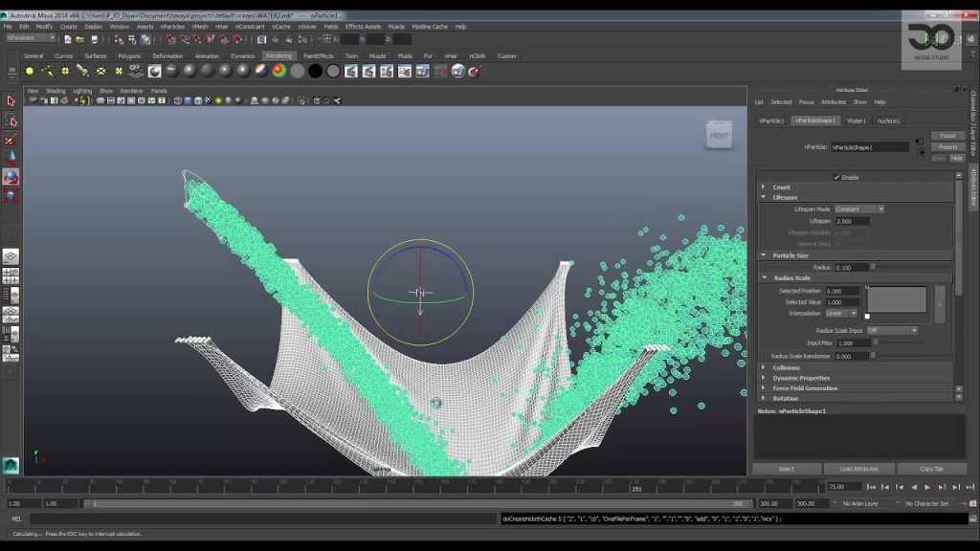Viewport: 980px width, 551px height.
Task: Click the Single perspective layout icon
Action: (11, 256)
